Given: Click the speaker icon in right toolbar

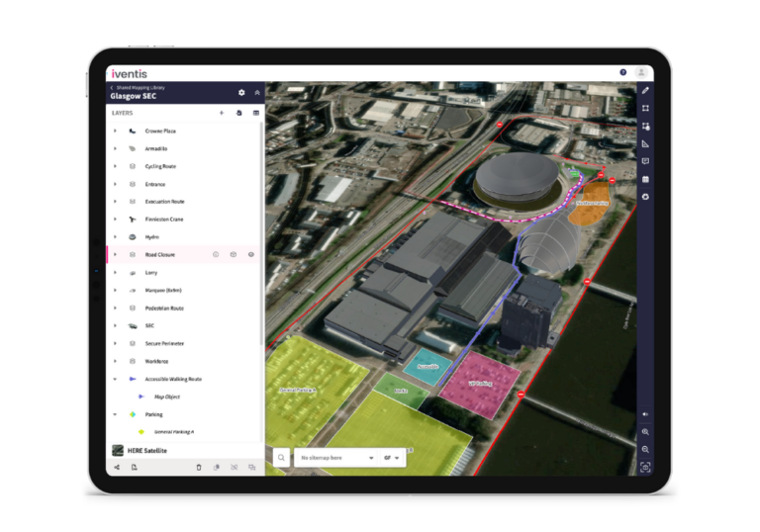Looking at the screenshot, I should [x=645, y=414].
